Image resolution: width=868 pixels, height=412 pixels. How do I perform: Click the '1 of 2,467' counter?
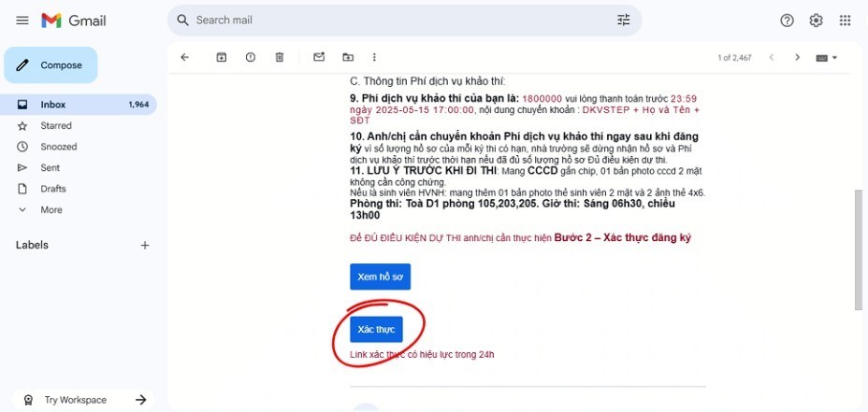(734, 58)
